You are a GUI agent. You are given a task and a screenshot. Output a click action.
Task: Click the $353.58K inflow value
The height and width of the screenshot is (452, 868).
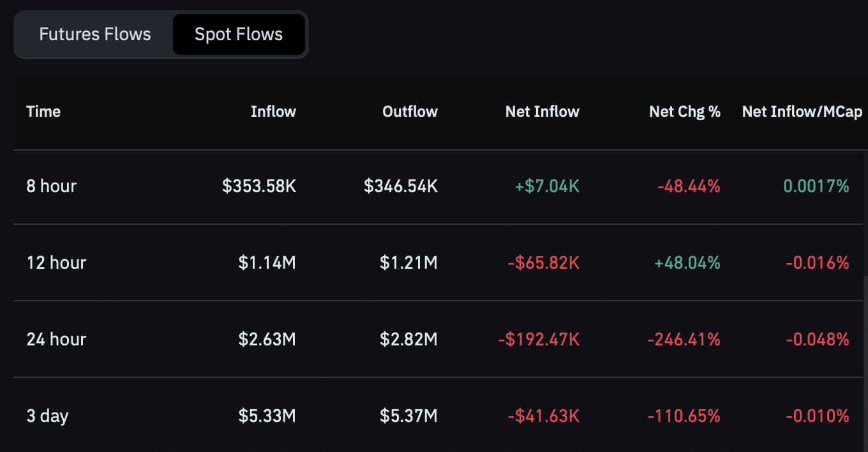coord(259,186)
